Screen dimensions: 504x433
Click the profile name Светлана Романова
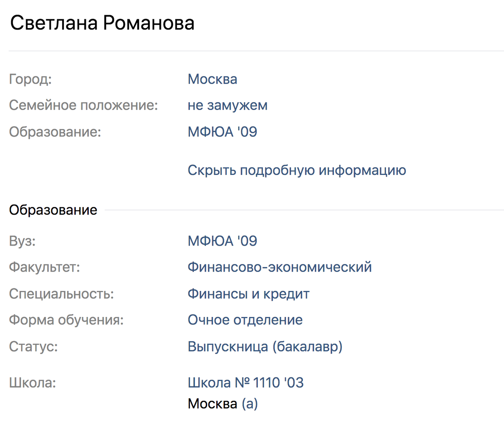101,23
